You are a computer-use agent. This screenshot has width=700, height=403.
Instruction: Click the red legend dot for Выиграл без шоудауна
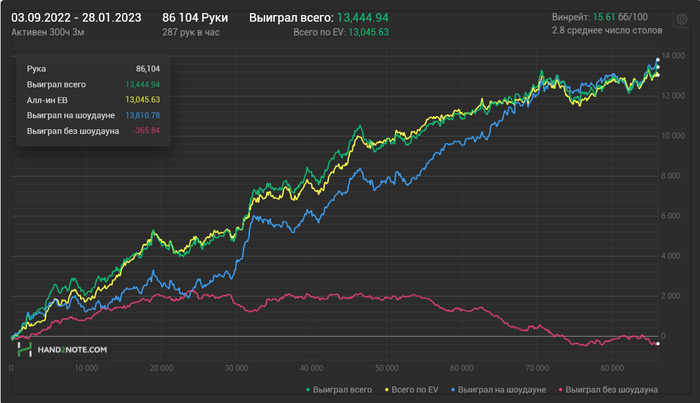(x=561, y=390)
